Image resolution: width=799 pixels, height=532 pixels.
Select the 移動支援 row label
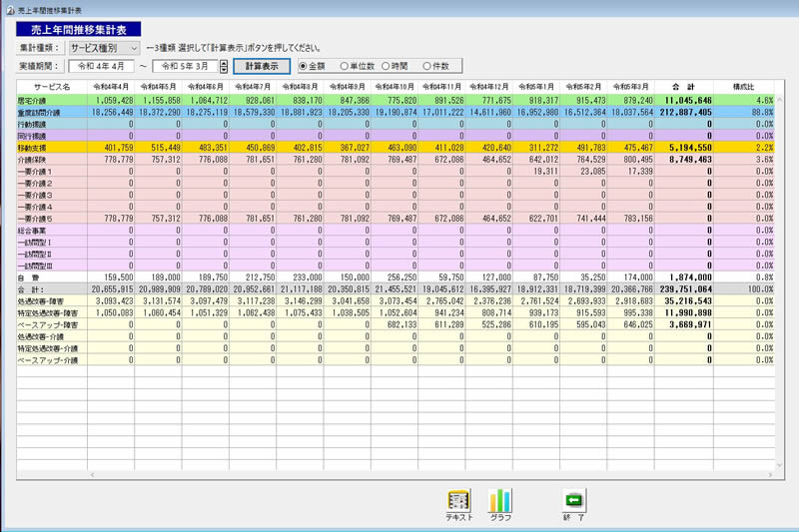(52, 148)
